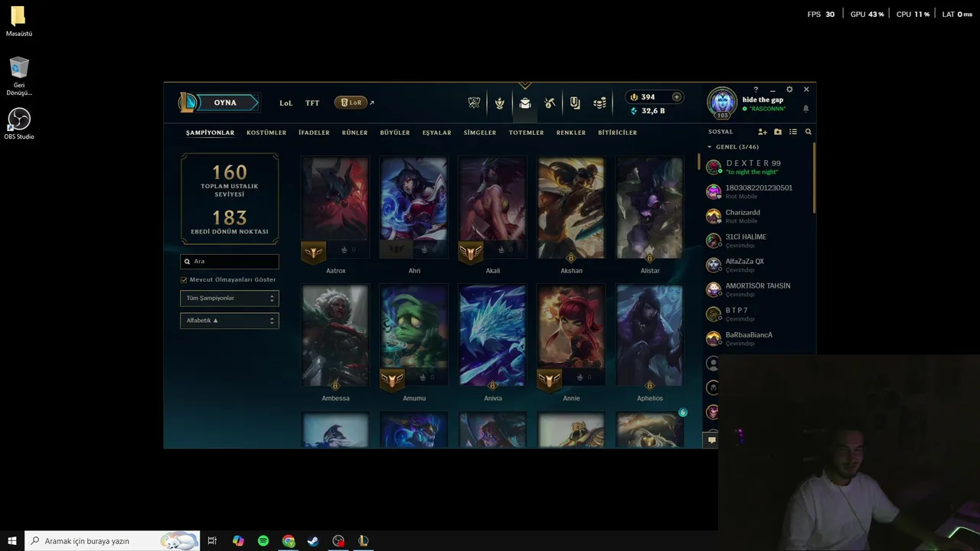Click friend BaRbaaBiancA
980x551 pixels.
pyautogui.click(x=758, y=338)
